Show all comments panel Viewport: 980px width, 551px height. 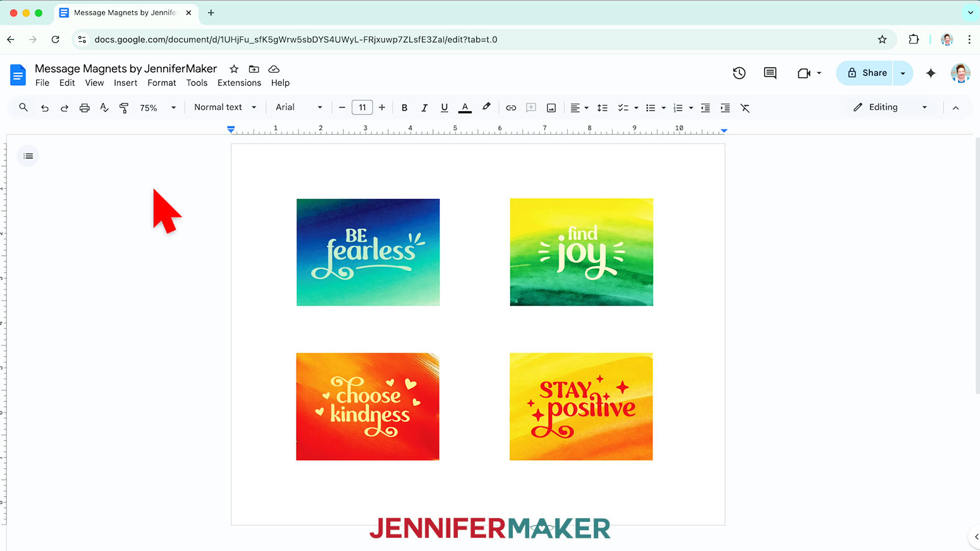(770, 73)
